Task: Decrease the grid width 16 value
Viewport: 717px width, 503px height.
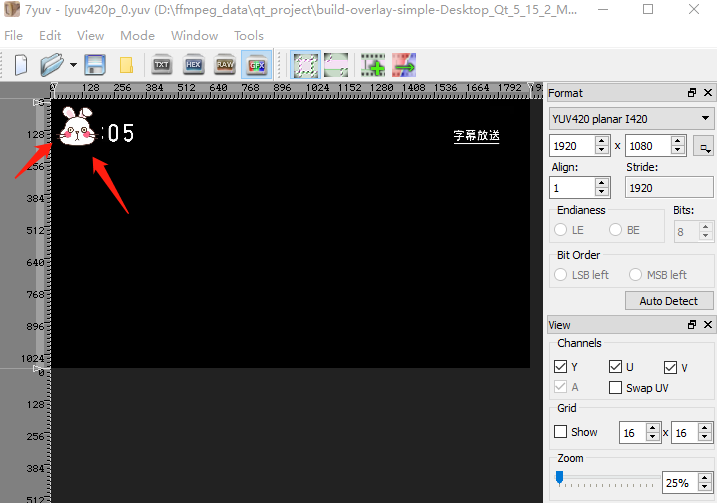Action: 653,437
